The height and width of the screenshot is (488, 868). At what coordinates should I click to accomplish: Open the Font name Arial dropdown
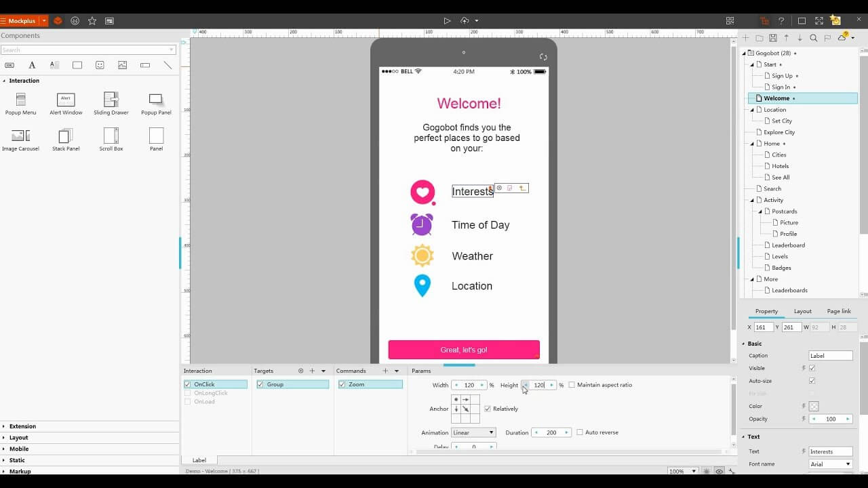tap(831, 464)
